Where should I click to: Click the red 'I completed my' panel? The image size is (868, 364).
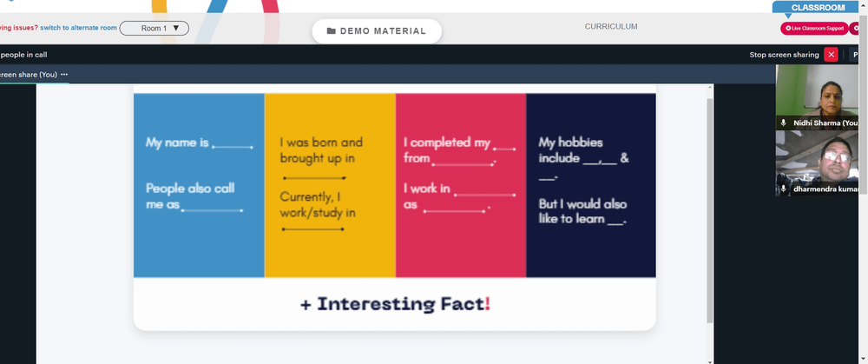click(x=461, y=185)
